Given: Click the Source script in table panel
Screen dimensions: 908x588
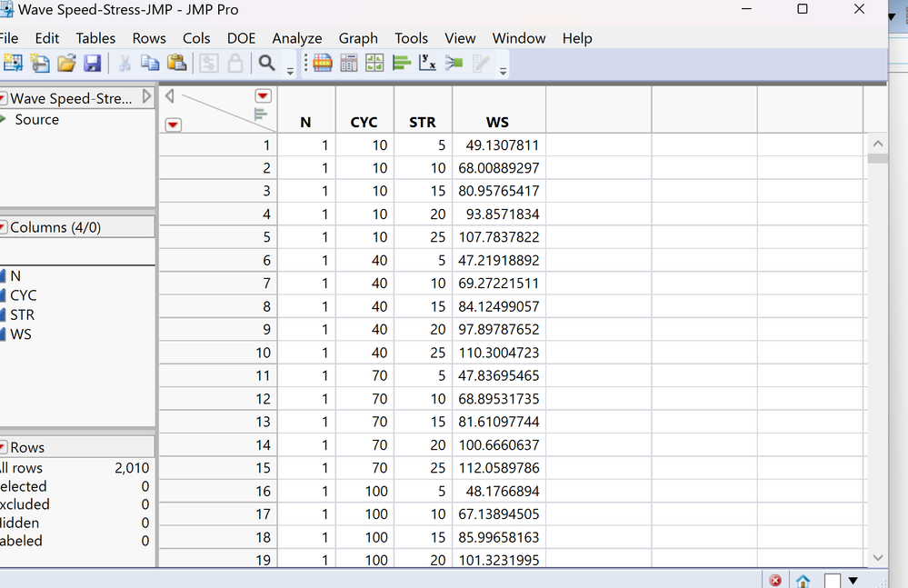Looking at the screenshot, I should [36, 119].
